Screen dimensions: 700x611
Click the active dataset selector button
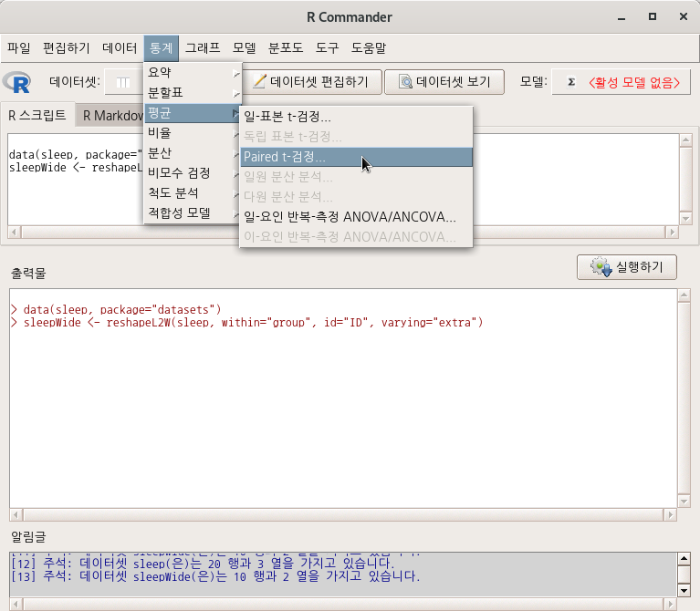(x=123, y=82)
